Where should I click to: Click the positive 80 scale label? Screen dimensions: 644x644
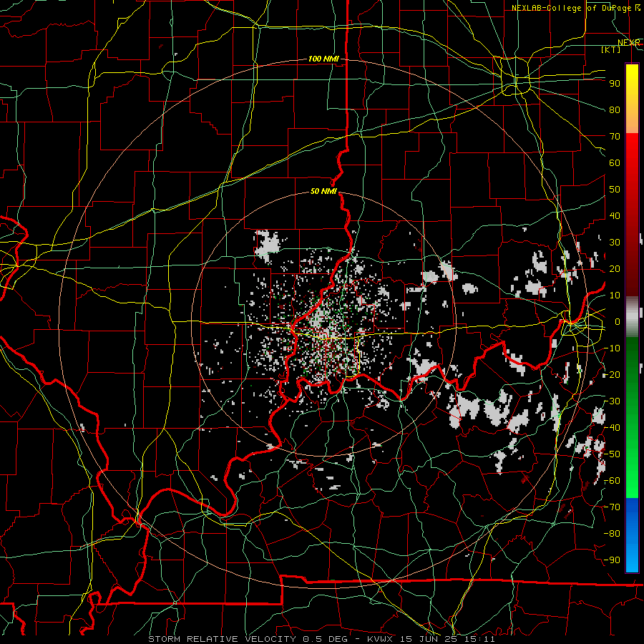pyautogui.click(x=615, y=110)
